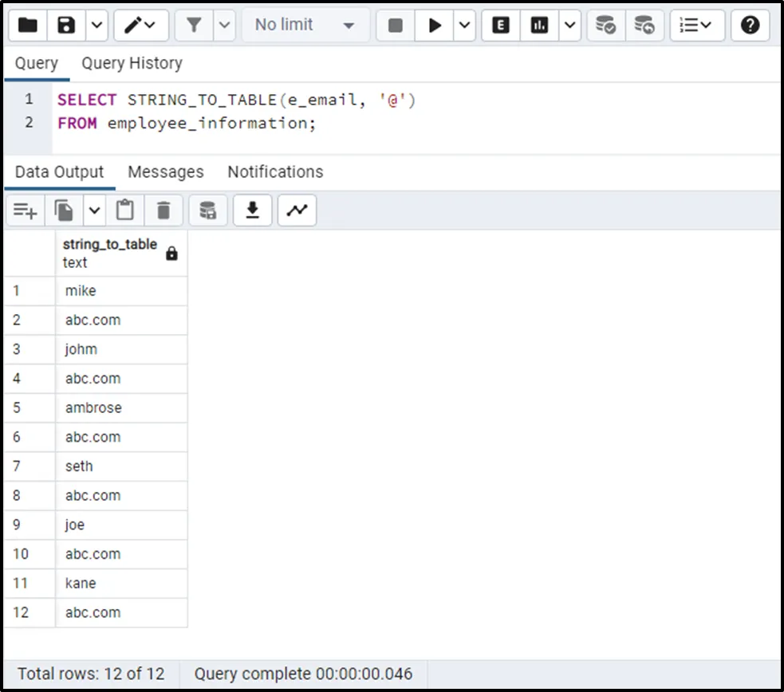Click the Rollback database icon
This screenshot has width=784, height=692.
click(644, 26)
